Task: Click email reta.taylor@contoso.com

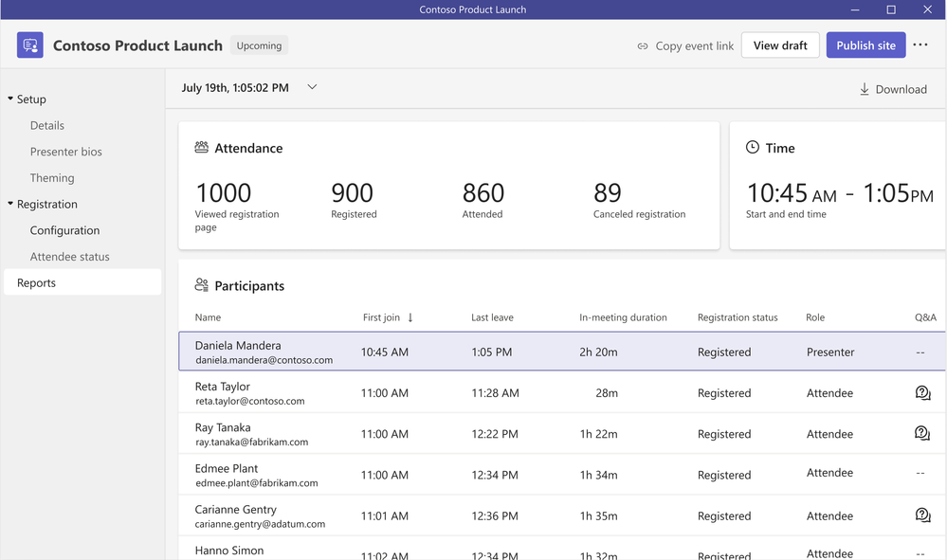Action: click(x=250, y=402)
